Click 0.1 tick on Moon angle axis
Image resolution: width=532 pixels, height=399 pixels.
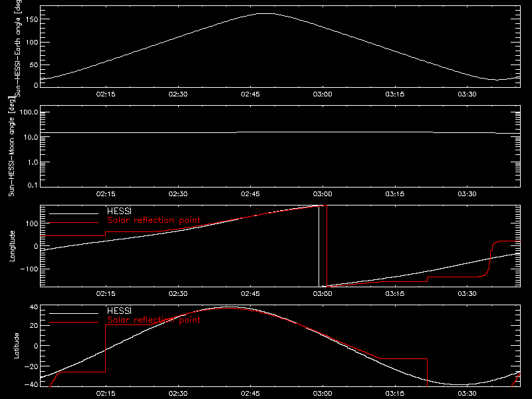coord(33,185)
